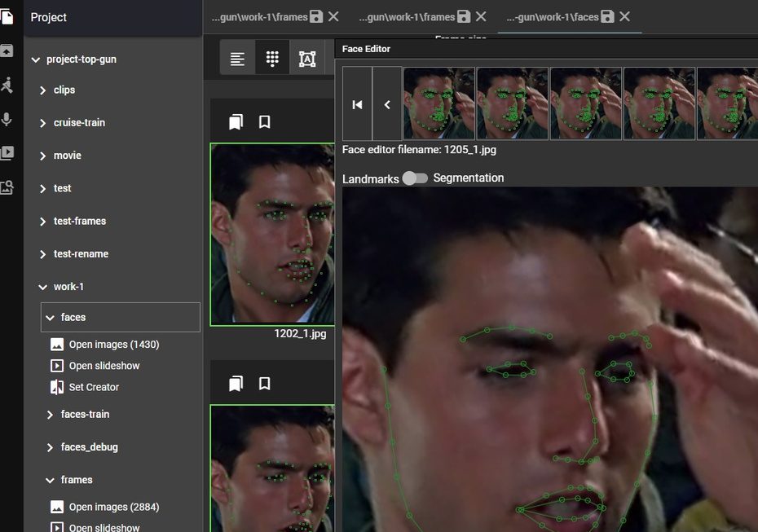Image resolution: width=758 pixels, height=532 pixels.
Task: Collapse the work-1 folder
Action: click(42, 287)
